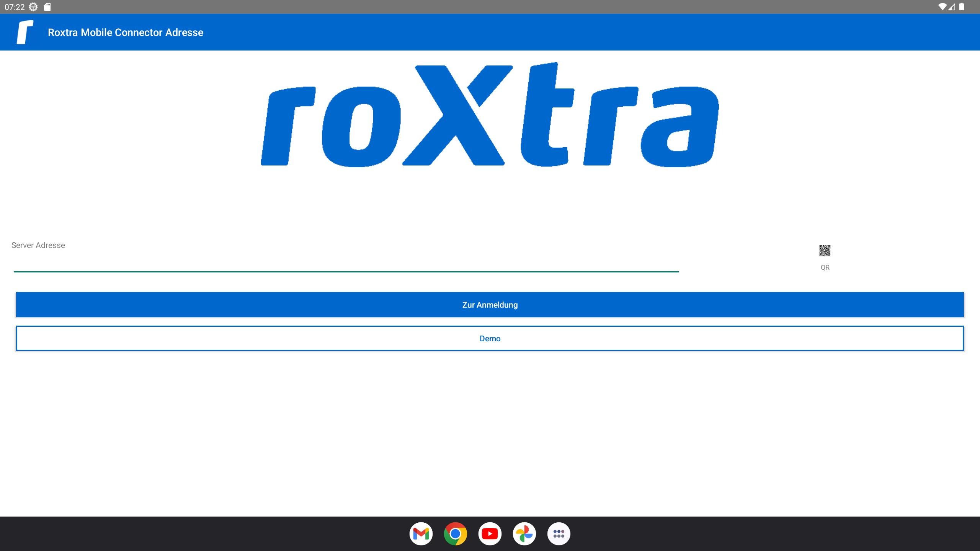Click the QR label text
The image size is (980, 551).
click(825, 267)
